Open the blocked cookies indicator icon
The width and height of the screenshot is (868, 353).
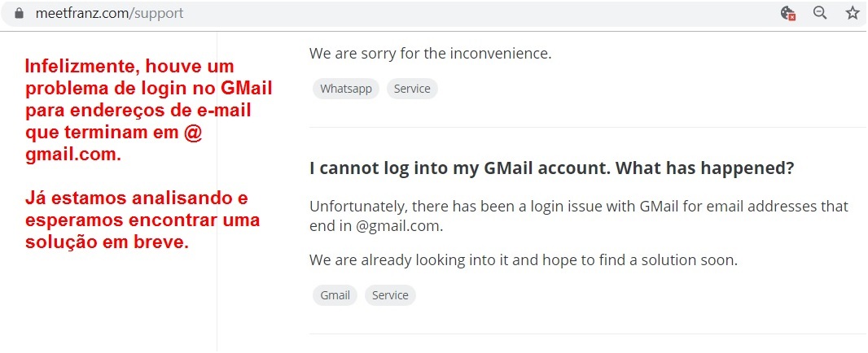[787, 13]
